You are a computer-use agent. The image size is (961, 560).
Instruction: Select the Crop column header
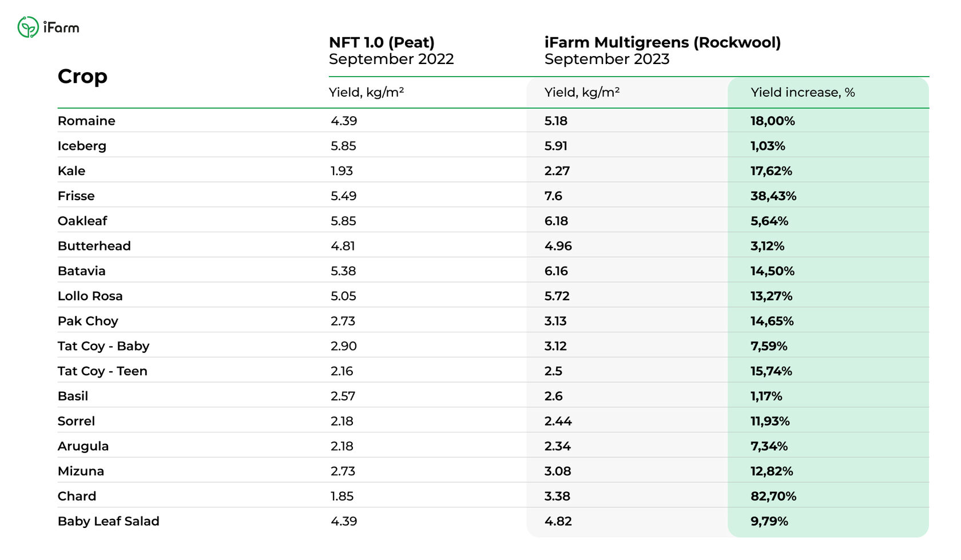tap(82, 77)
